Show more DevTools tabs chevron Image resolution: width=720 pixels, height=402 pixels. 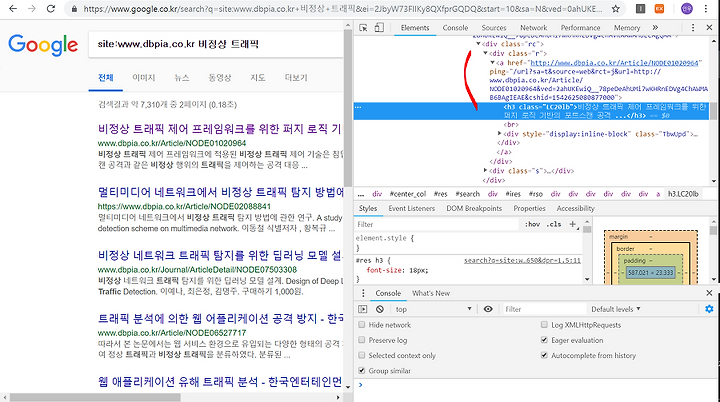pyautogui.click(x=655, y=28)
